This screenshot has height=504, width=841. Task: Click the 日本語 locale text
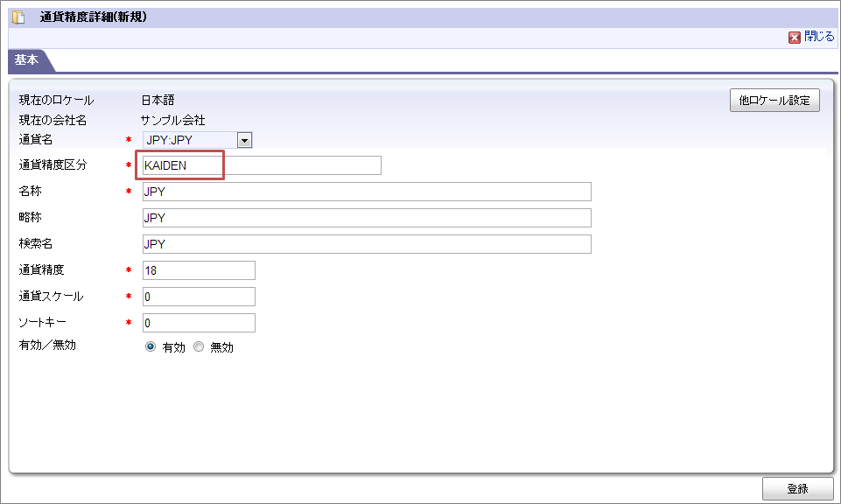pos(158,101)
